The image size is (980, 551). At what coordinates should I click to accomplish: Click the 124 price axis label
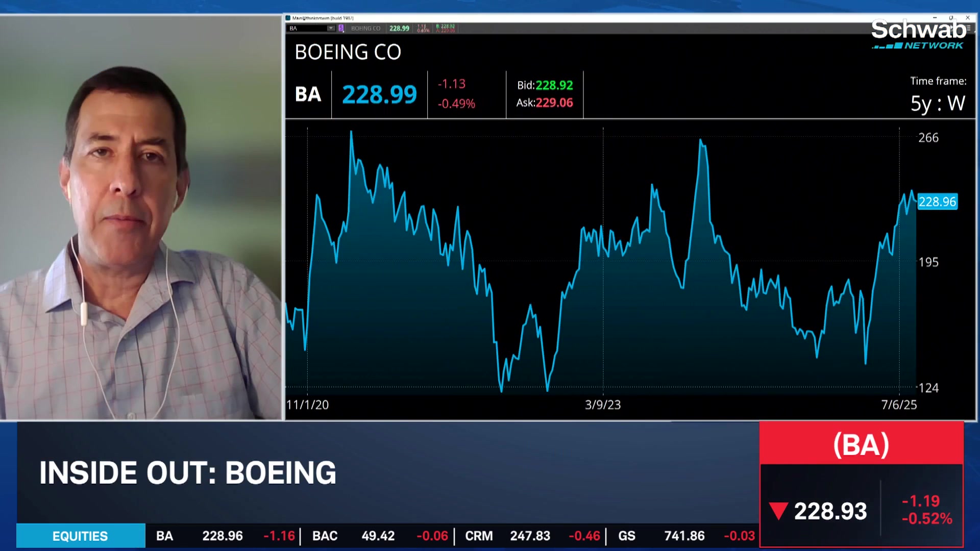coord(928,388)
